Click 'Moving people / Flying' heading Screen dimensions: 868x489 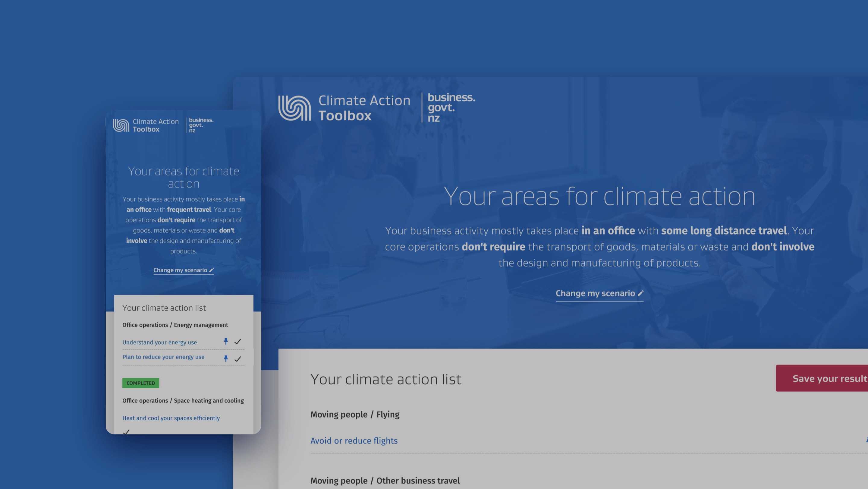click(355, 414)
